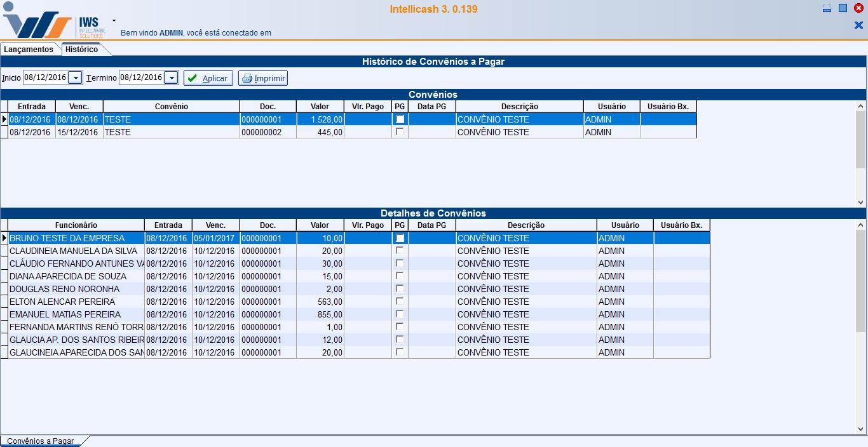Click Entrada column header in Convênios grid

[x=32, y=107]
